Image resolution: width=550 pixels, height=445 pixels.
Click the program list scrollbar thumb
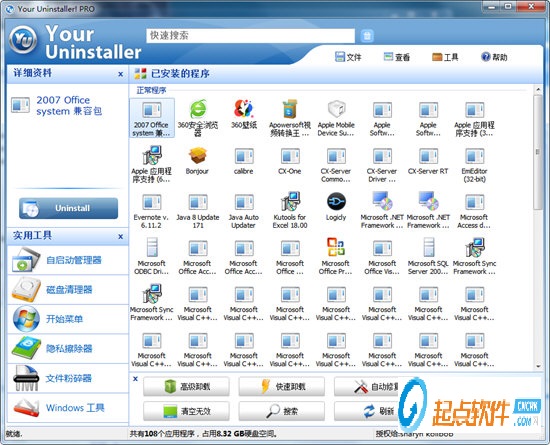(x=538, y=151)
